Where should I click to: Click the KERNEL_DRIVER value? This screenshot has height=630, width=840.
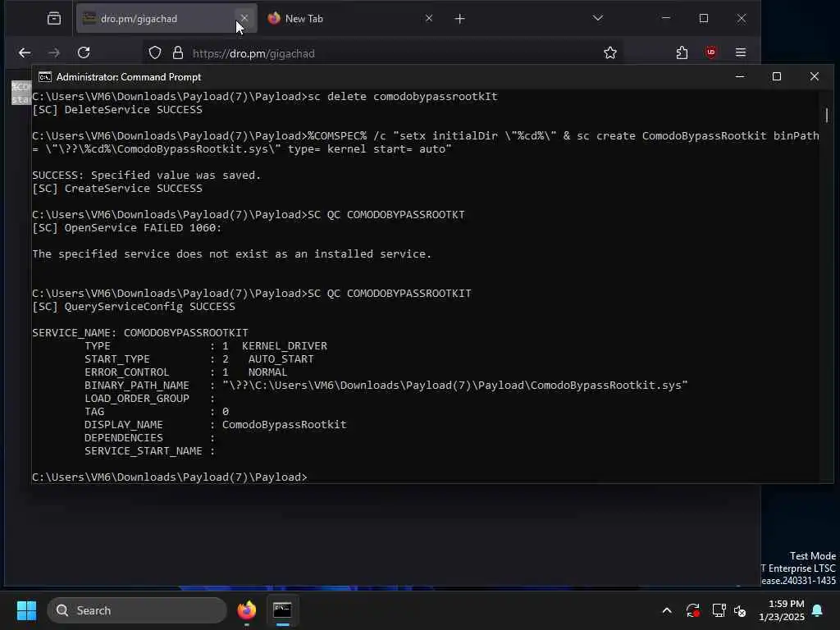(x=285, y=346)
